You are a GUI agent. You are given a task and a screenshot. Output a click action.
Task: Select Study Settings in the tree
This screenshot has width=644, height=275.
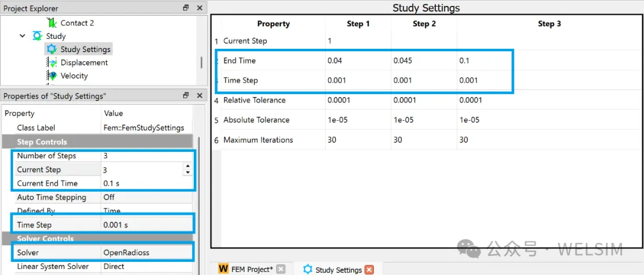coord(85,49)
